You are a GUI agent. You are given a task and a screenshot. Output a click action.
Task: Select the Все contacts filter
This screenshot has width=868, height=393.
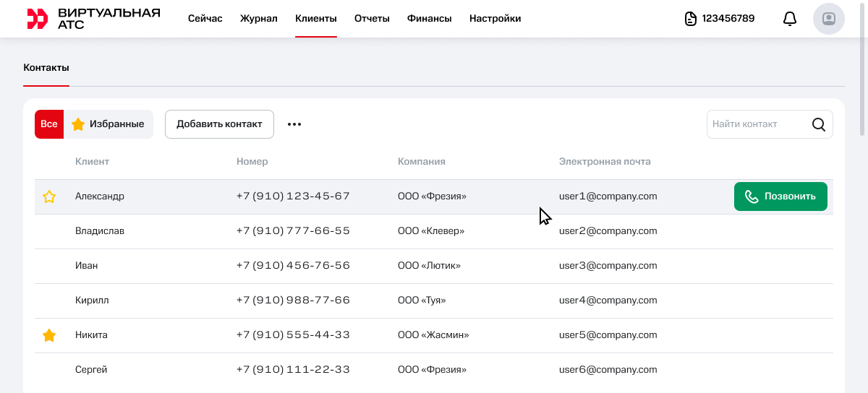coord(49,124)
